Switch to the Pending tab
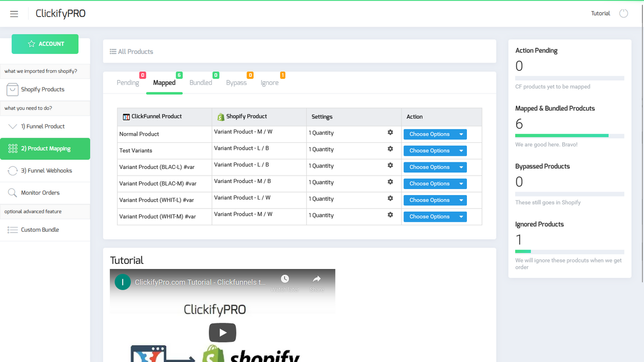The image size is (644, 362). click(128, 82)
